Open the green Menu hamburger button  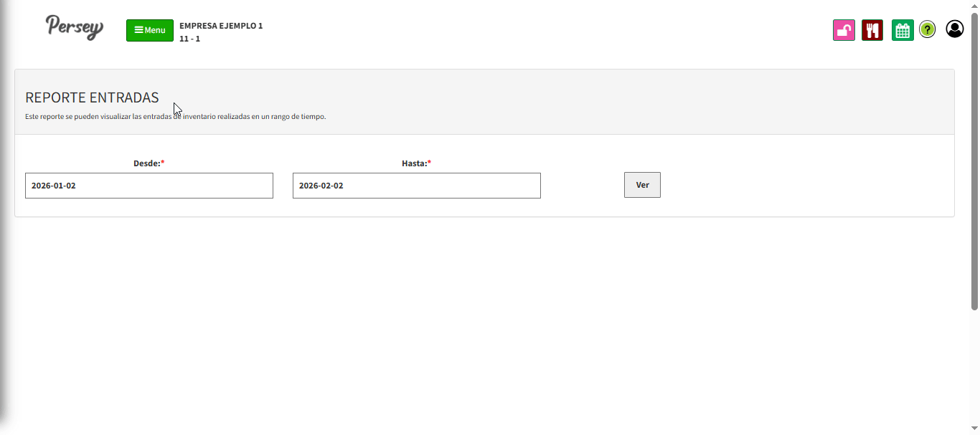click(149, 30)
